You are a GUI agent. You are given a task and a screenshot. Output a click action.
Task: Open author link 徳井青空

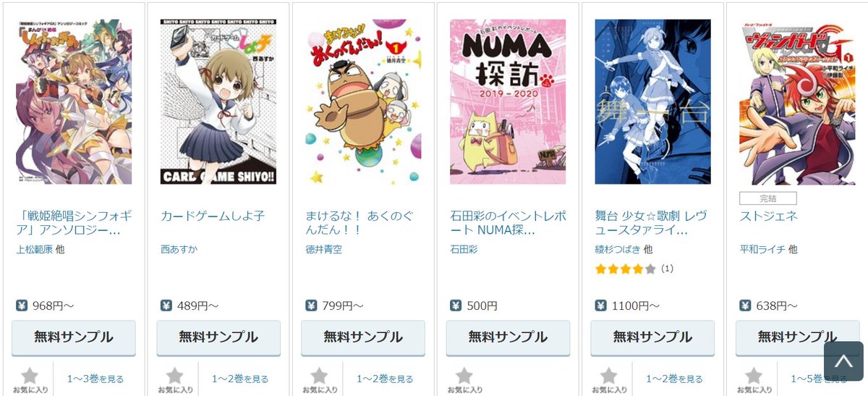point(323,249)
